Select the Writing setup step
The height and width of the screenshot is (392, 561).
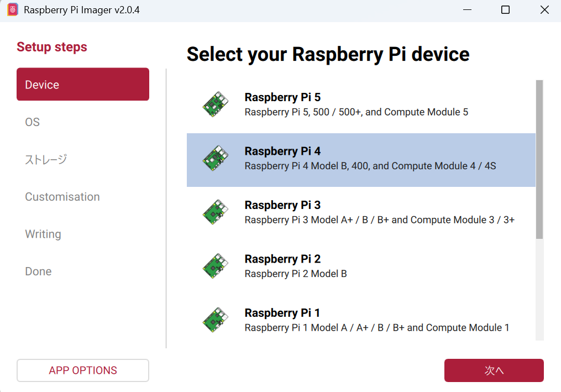[43, 234]
